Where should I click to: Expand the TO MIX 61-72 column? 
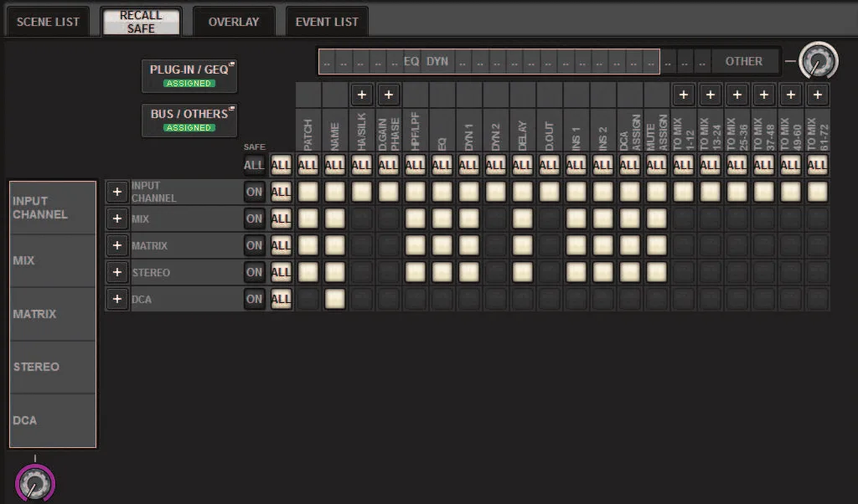pyautogui.click(x=818, y=95)
